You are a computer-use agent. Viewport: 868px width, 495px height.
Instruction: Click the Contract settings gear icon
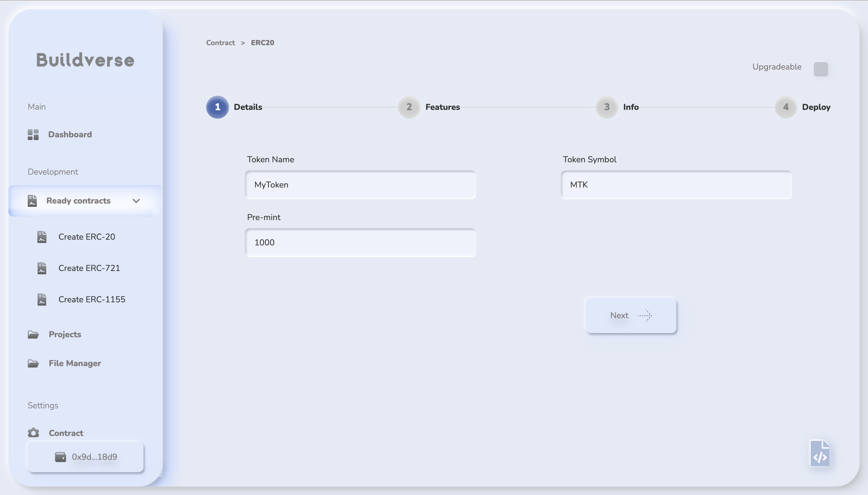(33, 433)
